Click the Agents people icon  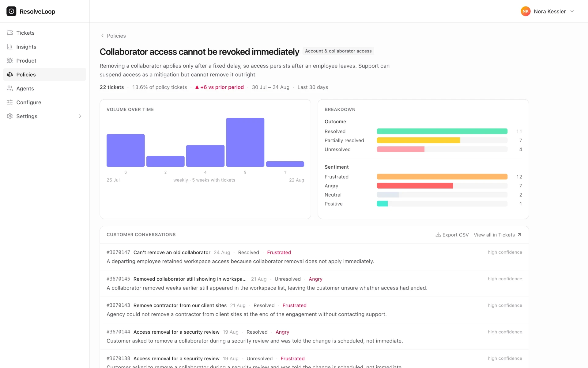coord(10,88)
